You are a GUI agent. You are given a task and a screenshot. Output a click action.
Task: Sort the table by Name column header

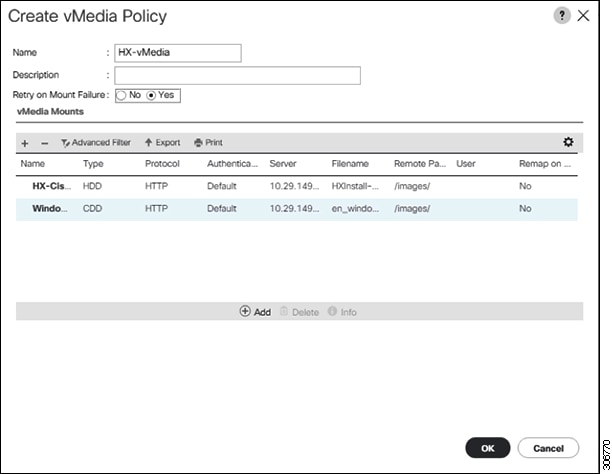(x=33, y=163)
